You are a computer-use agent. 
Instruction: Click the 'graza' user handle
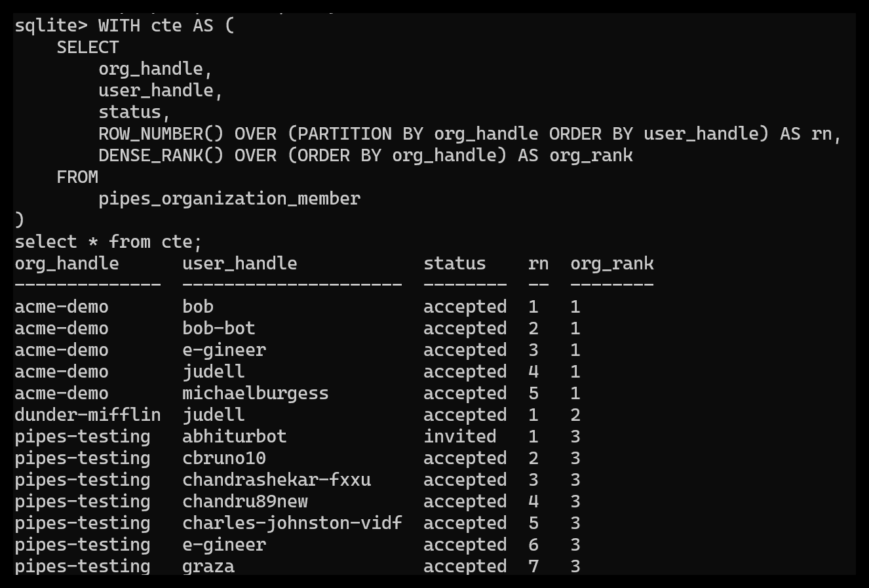click(208, 566)
